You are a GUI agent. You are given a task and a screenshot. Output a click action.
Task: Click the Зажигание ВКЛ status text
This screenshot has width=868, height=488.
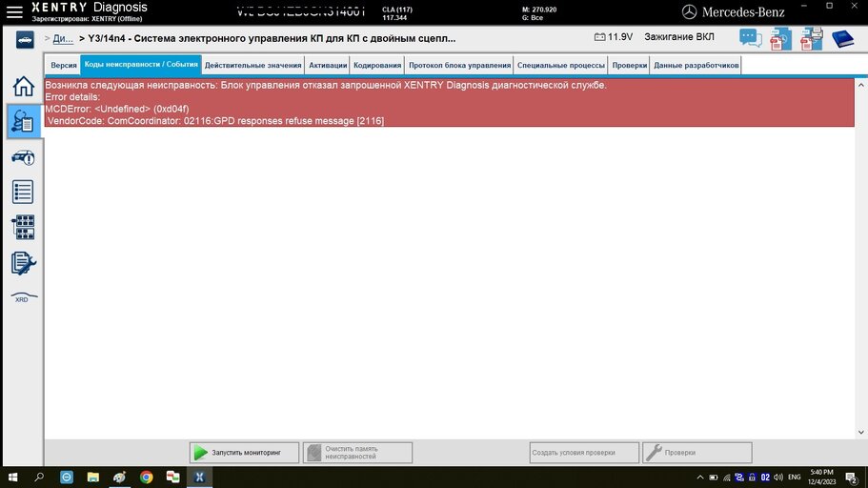[678, 37]
